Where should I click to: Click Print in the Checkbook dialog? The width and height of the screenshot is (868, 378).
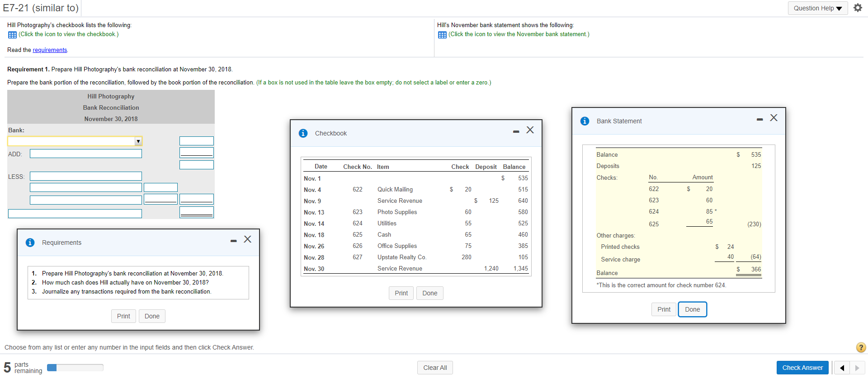401,293
